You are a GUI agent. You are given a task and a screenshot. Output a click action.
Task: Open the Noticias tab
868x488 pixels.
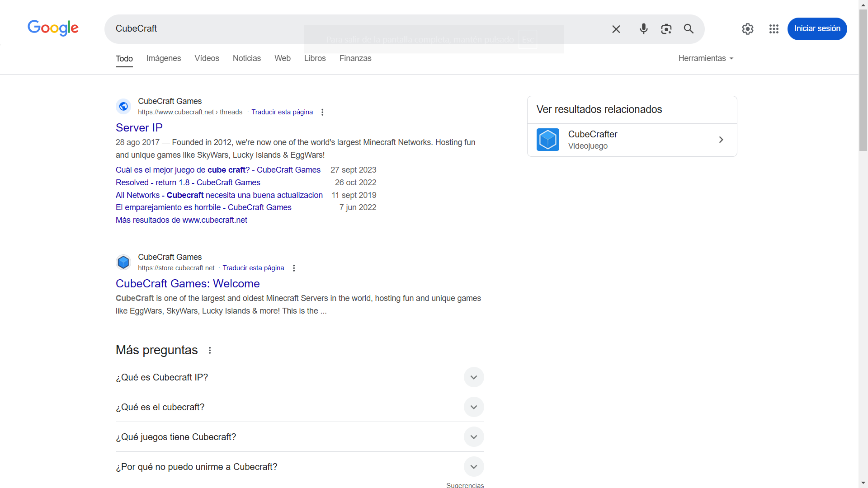(247, 58)
